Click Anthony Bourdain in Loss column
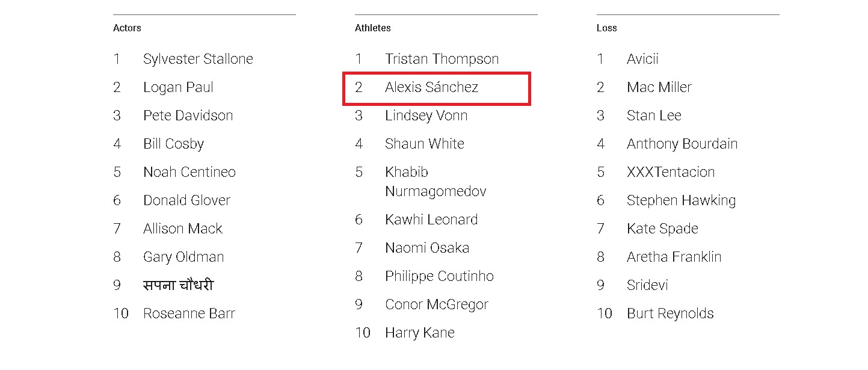 (682, 144)
